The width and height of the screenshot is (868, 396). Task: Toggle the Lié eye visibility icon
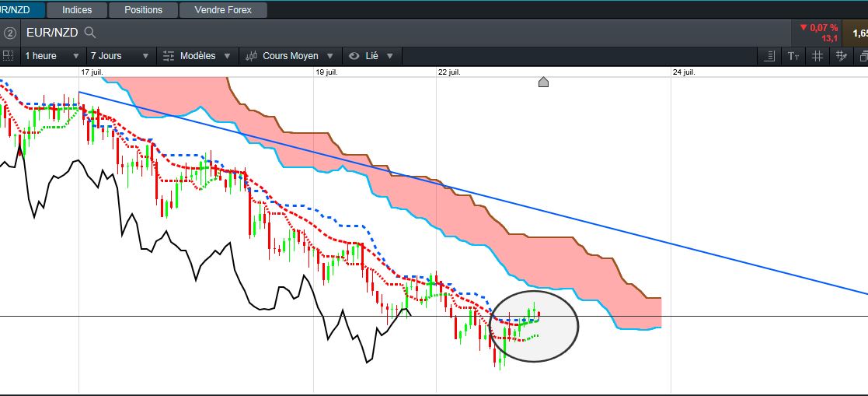pos(354,56)
